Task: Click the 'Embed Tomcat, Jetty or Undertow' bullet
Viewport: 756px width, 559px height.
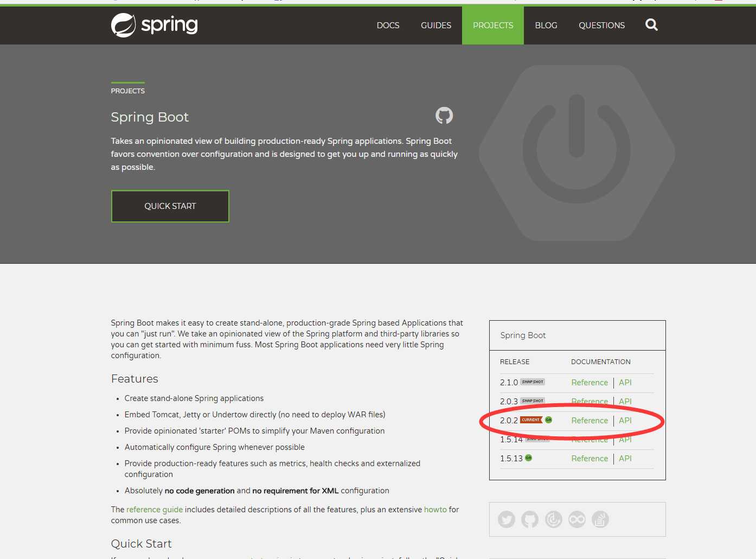Action: 255,415
